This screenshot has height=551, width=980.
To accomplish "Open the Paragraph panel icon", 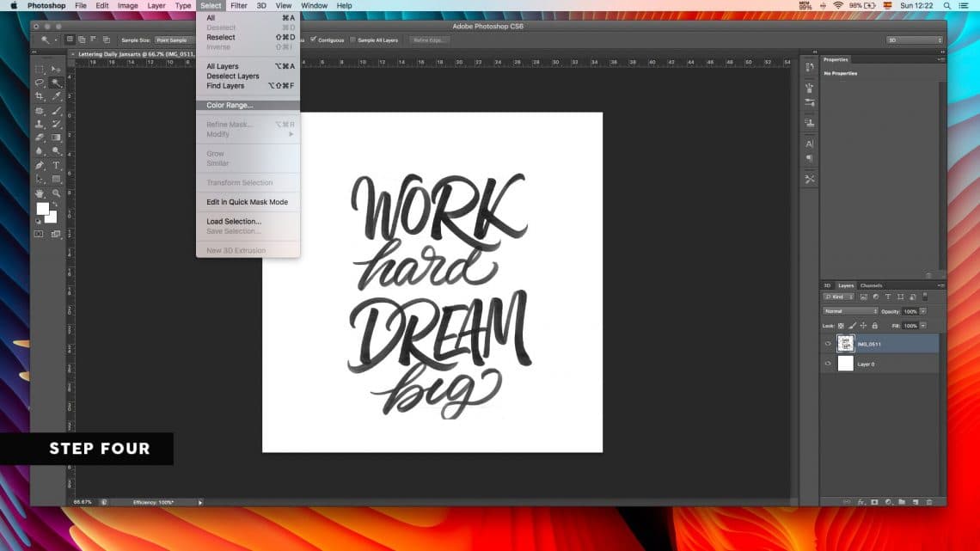I will tap(810, 159).
